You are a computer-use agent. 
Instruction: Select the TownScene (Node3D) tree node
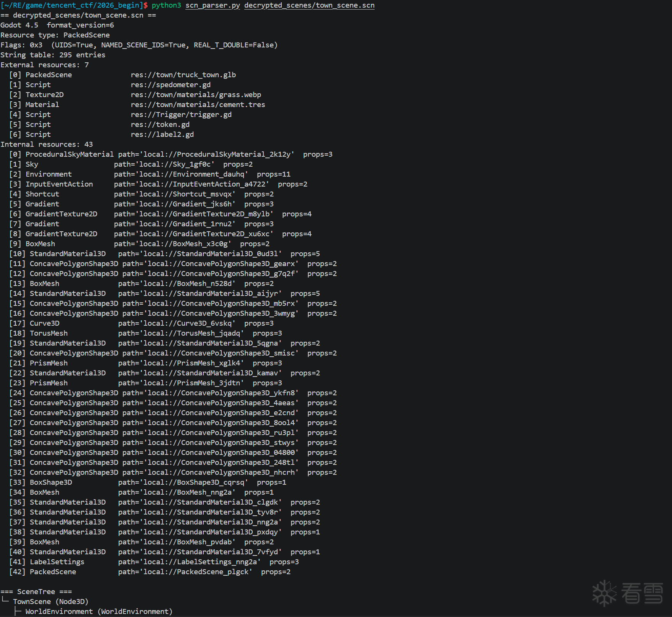50,601
